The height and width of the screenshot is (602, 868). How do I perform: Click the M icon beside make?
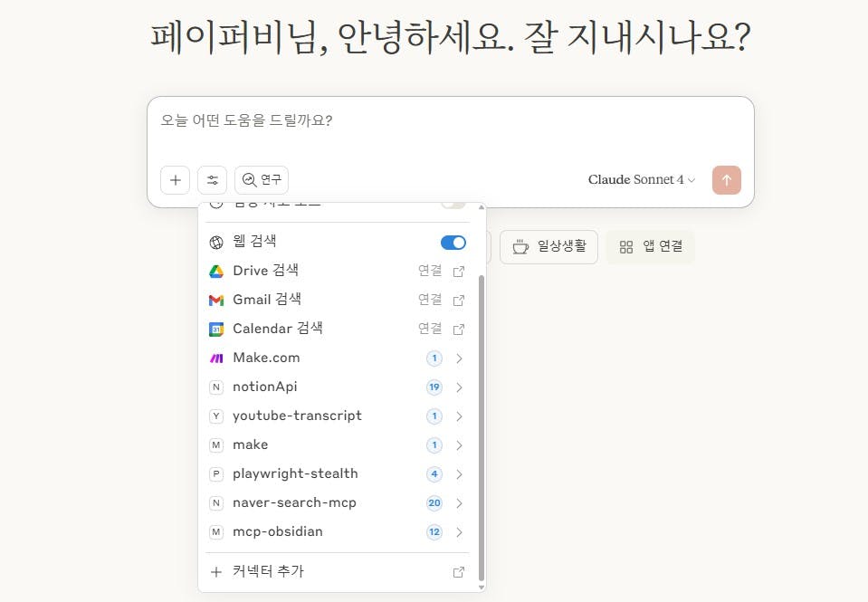(216, 444)
